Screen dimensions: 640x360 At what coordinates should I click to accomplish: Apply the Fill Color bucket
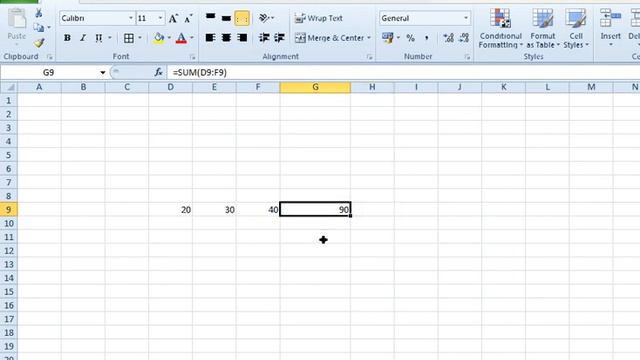(x=159, y=38)
